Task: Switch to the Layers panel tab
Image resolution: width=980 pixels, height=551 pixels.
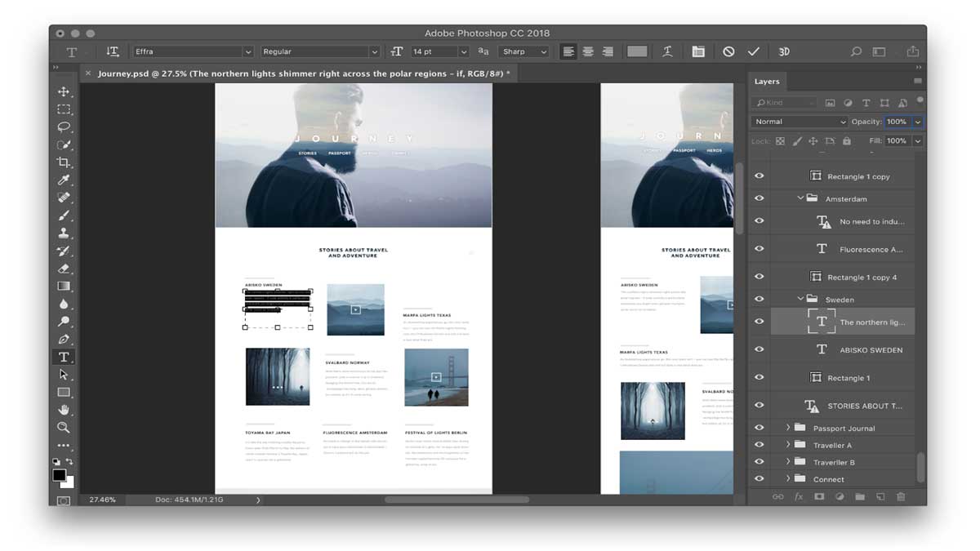Action: (x=767, y=82)
